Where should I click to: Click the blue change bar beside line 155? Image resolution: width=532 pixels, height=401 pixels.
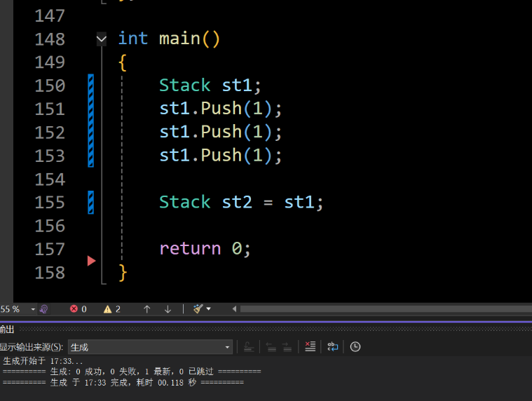91,203
